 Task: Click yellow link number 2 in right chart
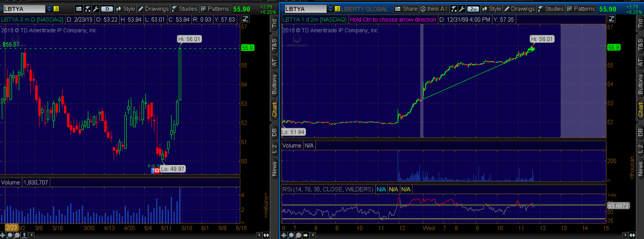[338, 9]
